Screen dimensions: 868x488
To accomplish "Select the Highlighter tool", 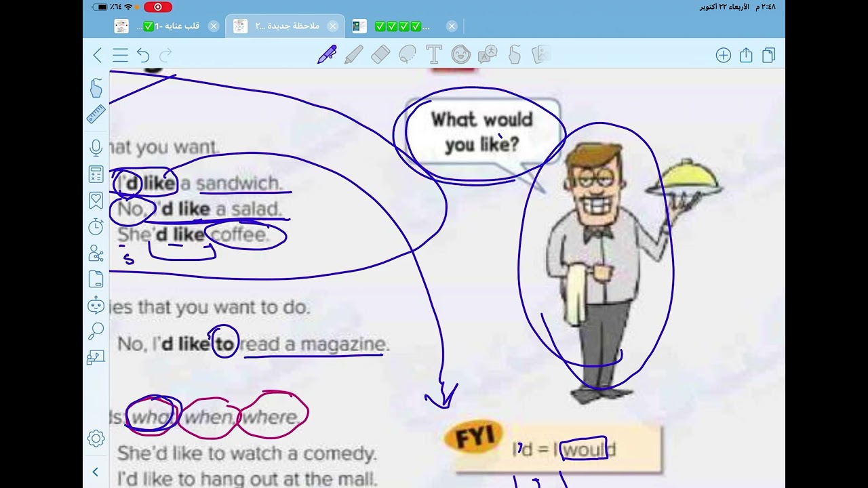I will click(x=353, y=55).
